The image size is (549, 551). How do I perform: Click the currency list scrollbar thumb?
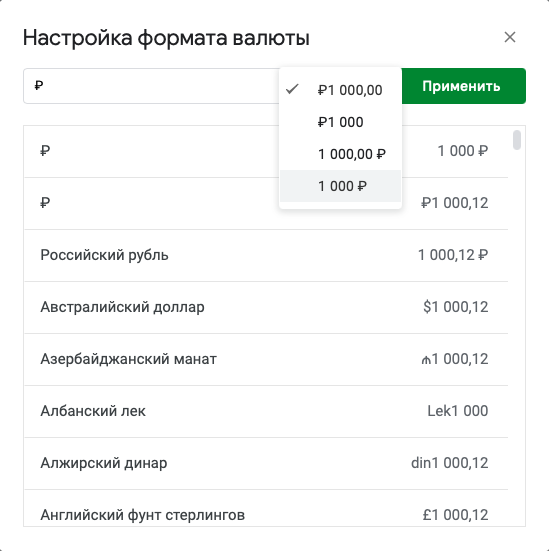517,140
